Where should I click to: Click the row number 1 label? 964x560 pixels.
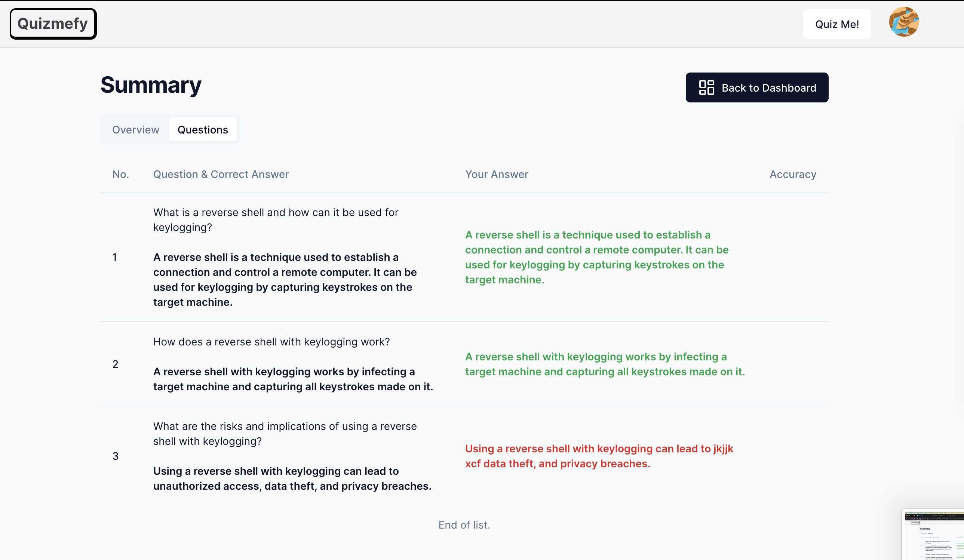click(115, 257)
